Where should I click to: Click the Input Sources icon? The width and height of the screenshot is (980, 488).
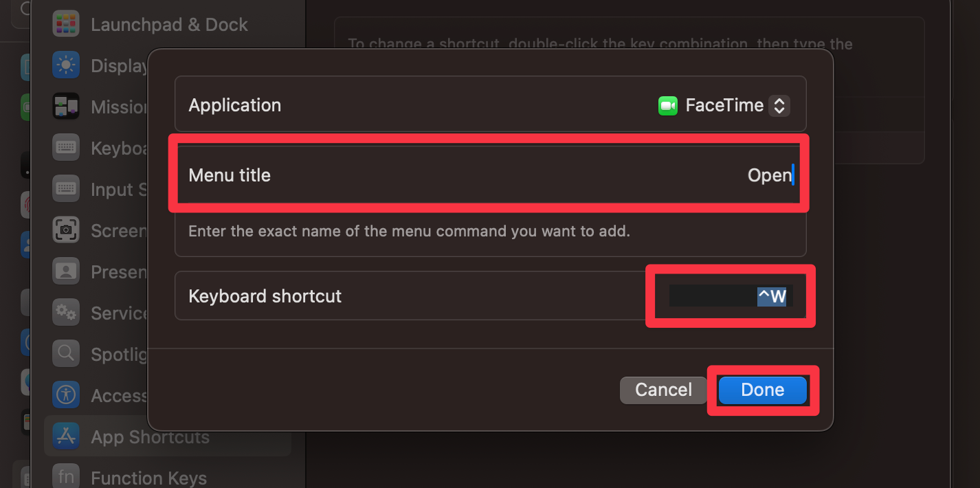(66, 188)
